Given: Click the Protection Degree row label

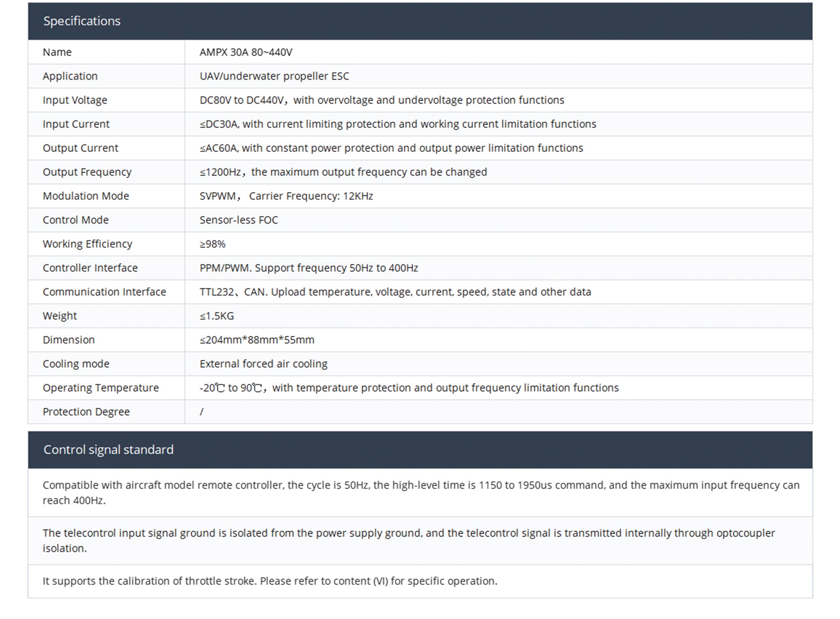Looking at the screenshot, I should (86, 412).
